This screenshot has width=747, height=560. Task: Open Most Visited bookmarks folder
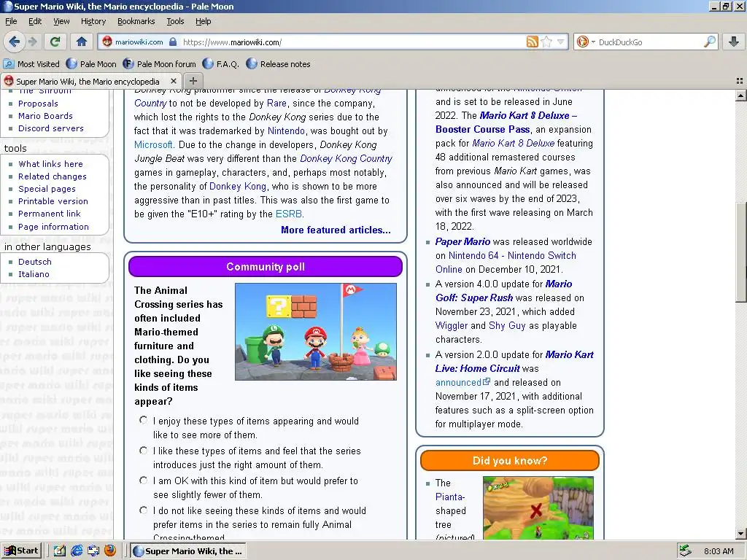click(x=31, y=64)
